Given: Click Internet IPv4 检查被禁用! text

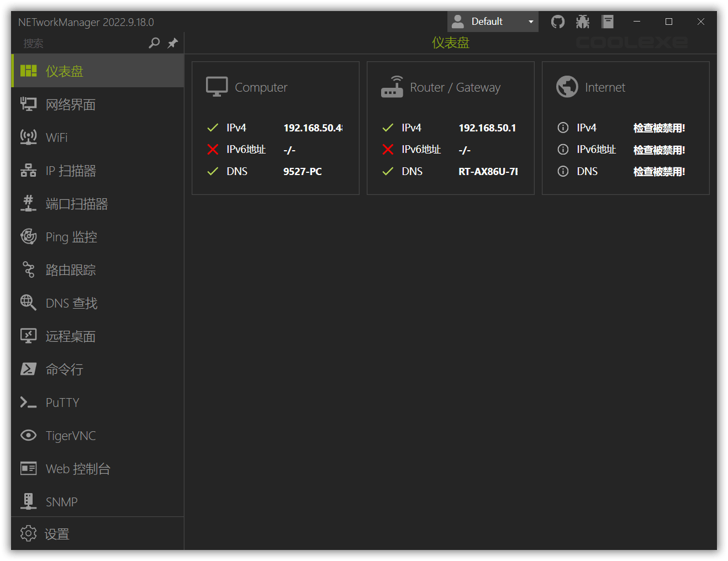Looking at the screenshot, I should click(659, 128).
